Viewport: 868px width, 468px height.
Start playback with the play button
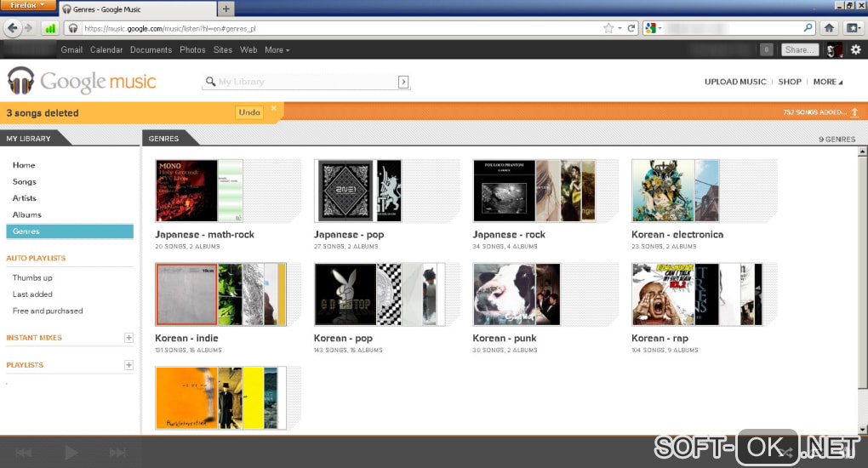[71, 453]
